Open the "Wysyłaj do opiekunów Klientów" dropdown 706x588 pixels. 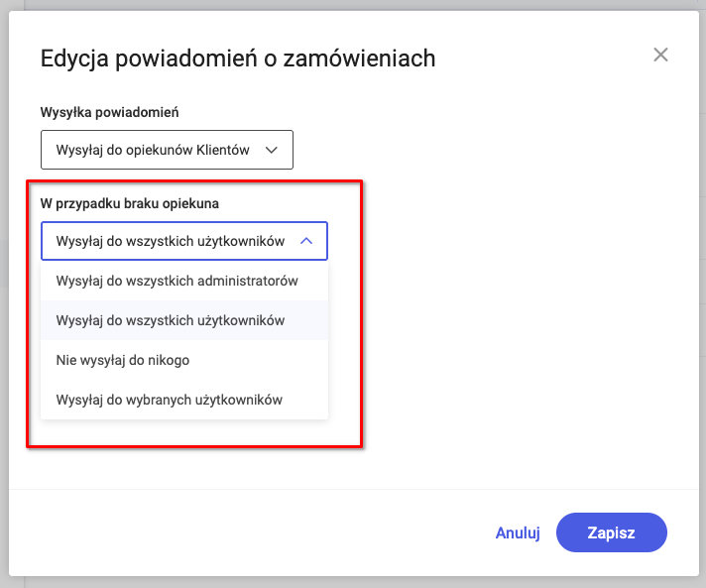click(x=167, y=150)
